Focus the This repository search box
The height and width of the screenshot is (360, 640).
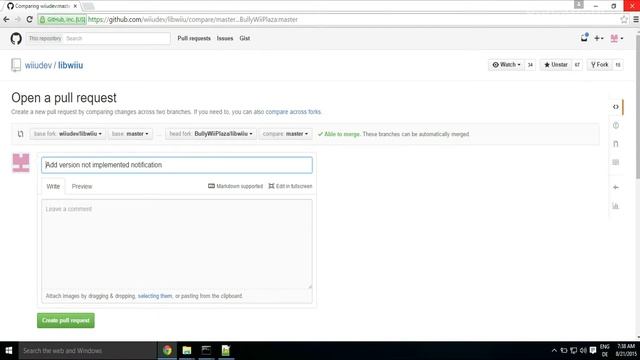tap(116, 38)
